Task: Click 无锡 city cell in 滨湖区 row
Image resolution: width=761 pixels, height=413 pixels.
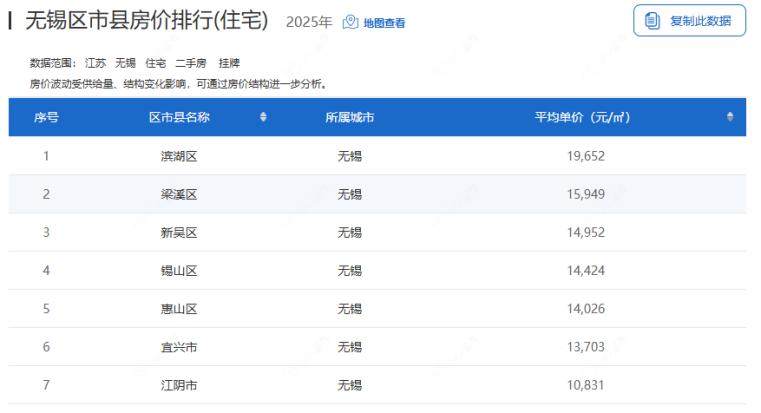Action: [350, 156]
